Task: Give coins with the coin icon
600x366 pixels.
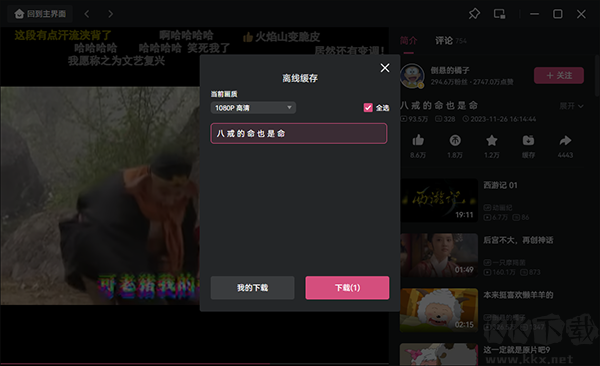Action: (x=455, y=141)
